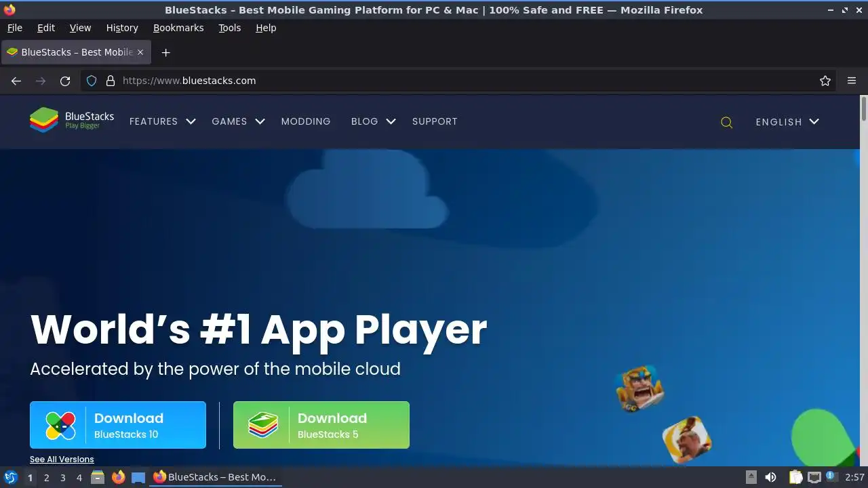This screenshot has width=868, height=488.
Task: Open the tracking protection shield icon
Action: click(x=92, y=81)
